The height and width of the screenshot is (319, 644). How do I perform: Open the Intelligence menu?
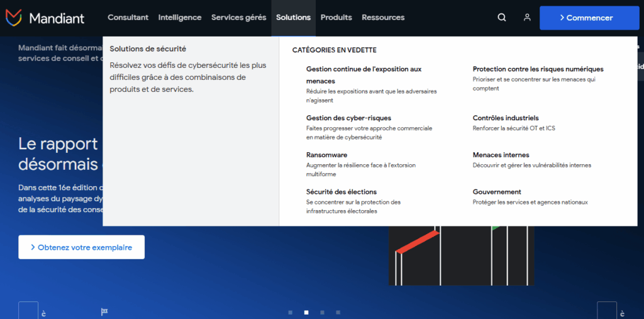(x=180, y=18)
